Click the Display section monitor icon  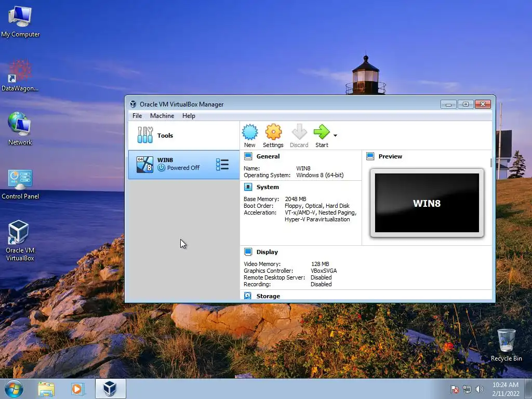tap(248, 252)
